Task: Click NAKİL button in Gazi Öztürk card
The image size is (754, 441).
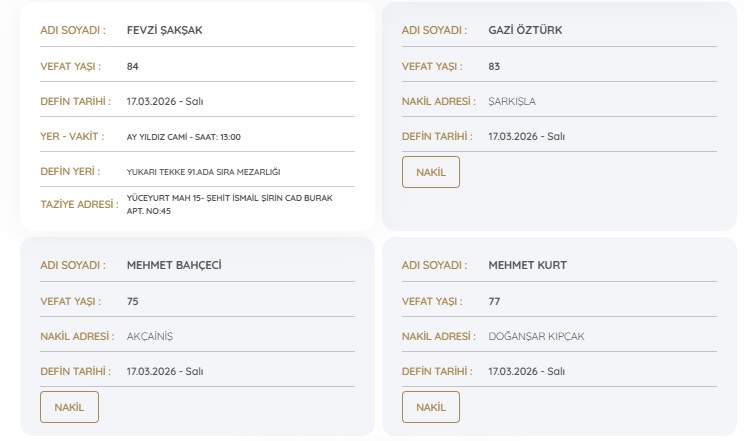Action: click(x=431, y=172)
